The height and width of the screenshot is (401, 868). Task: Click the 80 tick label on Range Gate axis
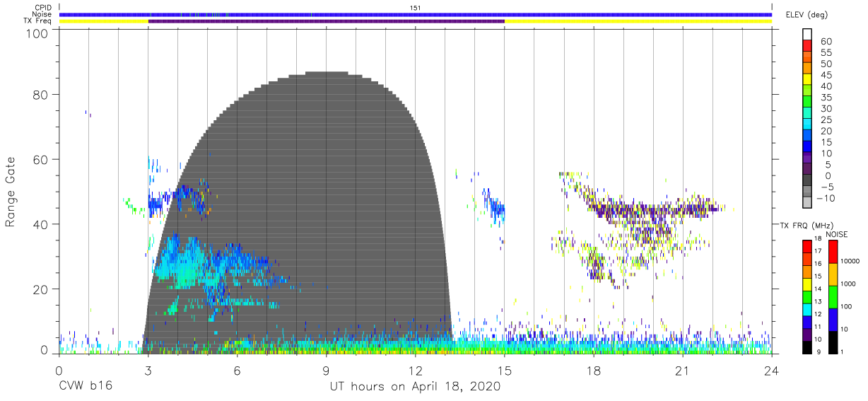40,94
